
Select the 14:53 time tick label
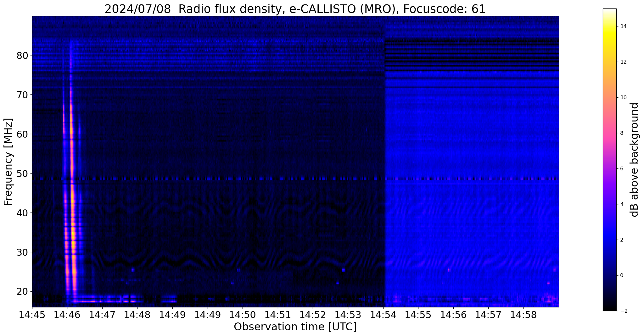[348, 315]
